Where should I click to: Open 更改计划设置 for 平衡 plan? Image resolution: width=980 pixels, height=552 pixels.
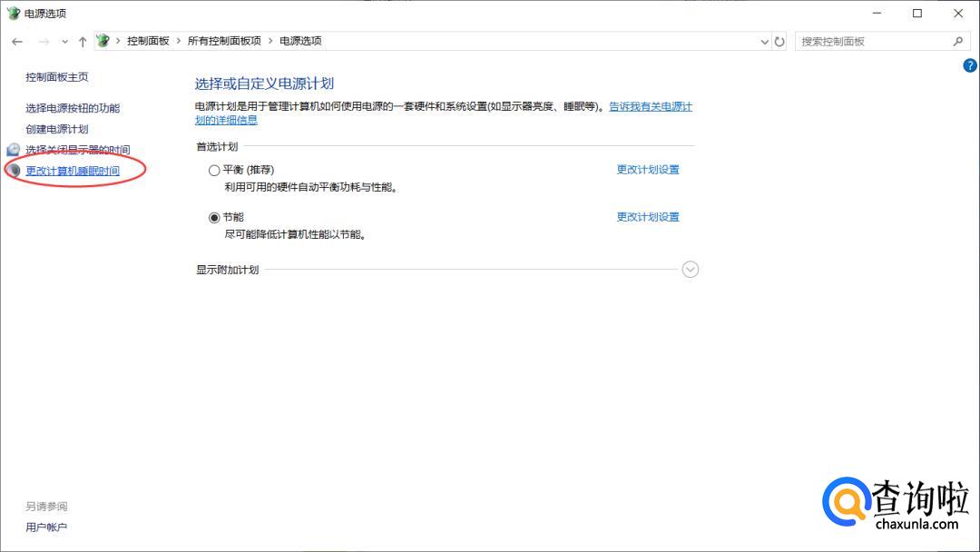648,170
